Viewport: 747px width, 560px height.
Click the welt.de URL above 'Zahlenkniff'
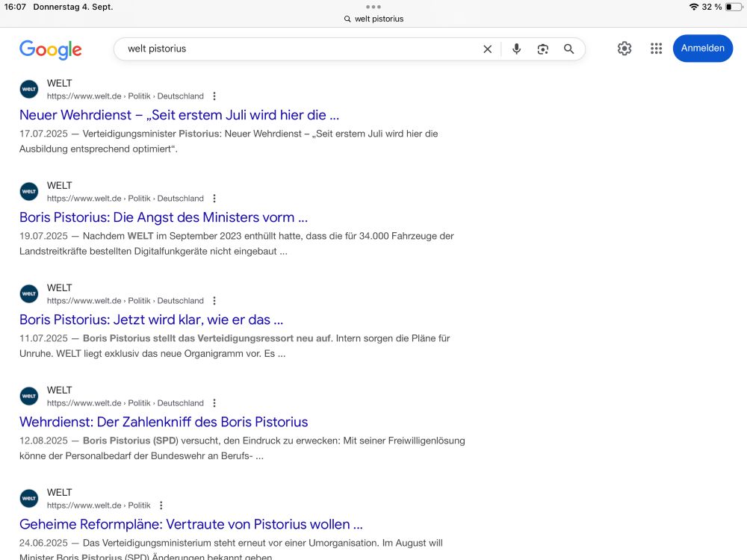125,403
